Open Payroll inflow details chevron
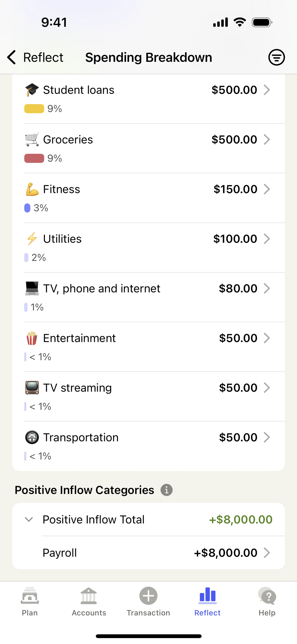 pos(267,553)
